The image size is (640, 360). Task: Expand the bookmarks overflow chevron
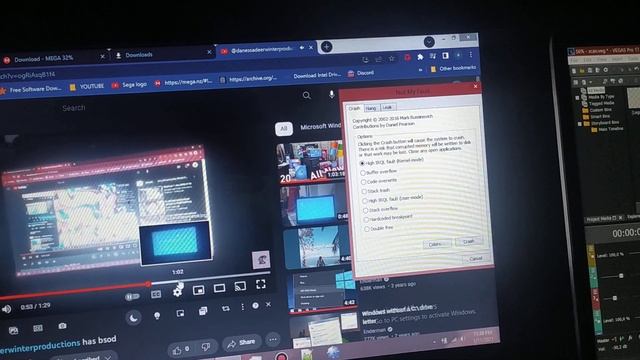pyautogui.click(x=420, y=70)
